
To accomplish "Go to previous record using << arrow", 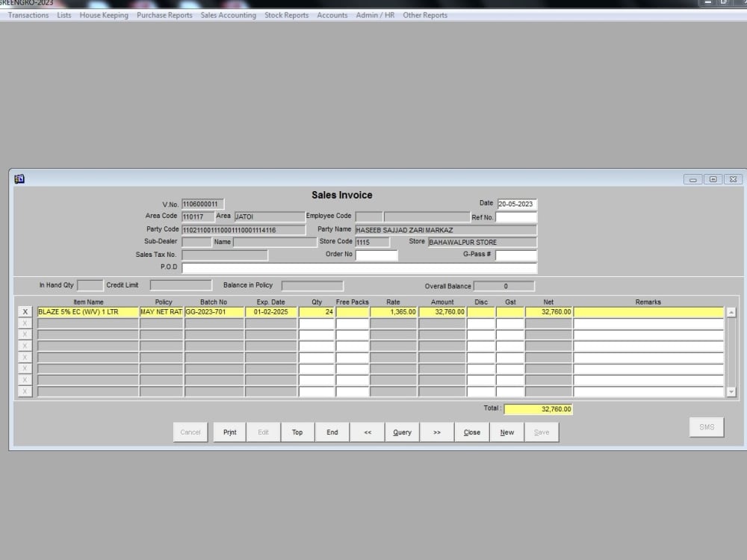I will click(367, 432).
